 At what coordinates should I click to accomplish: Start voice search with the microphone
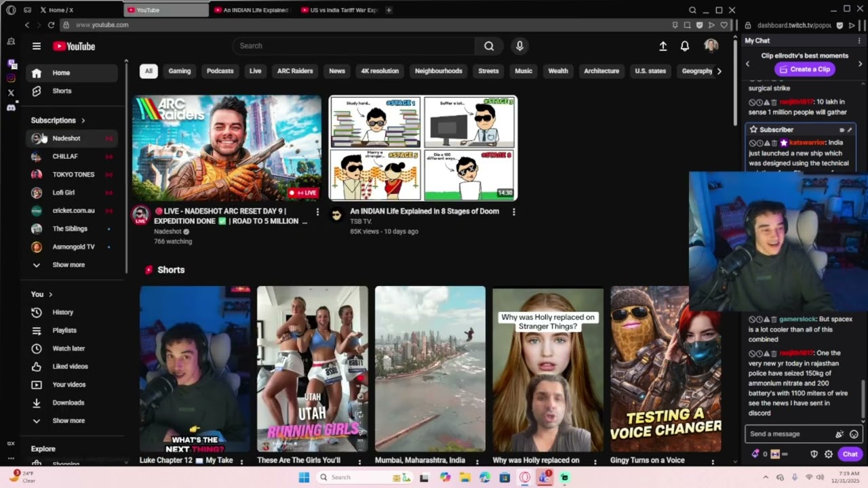click(519, 46)
